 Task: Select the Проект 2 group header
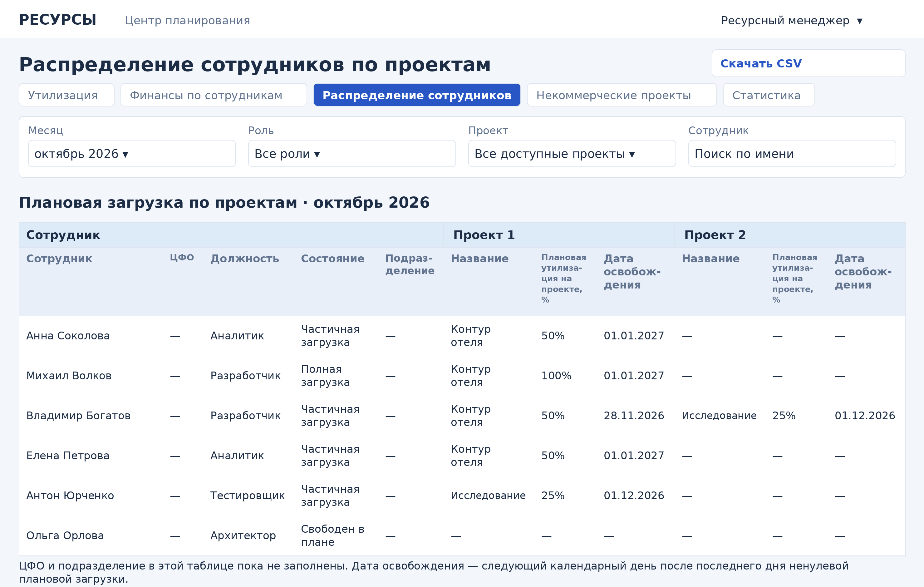point(715,235)
